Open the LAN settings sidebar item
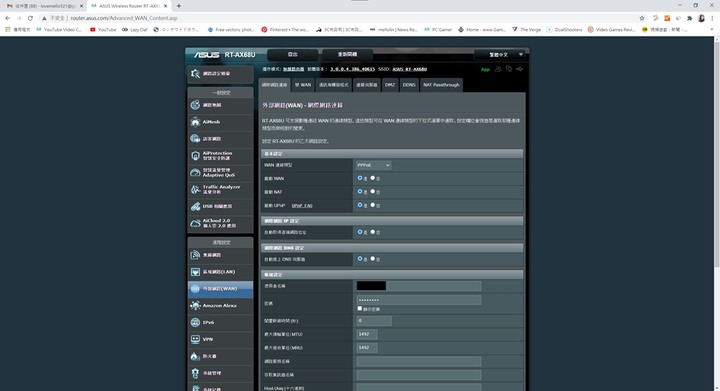The height and width of the screenshot is (391, 720). click(220, 272)
